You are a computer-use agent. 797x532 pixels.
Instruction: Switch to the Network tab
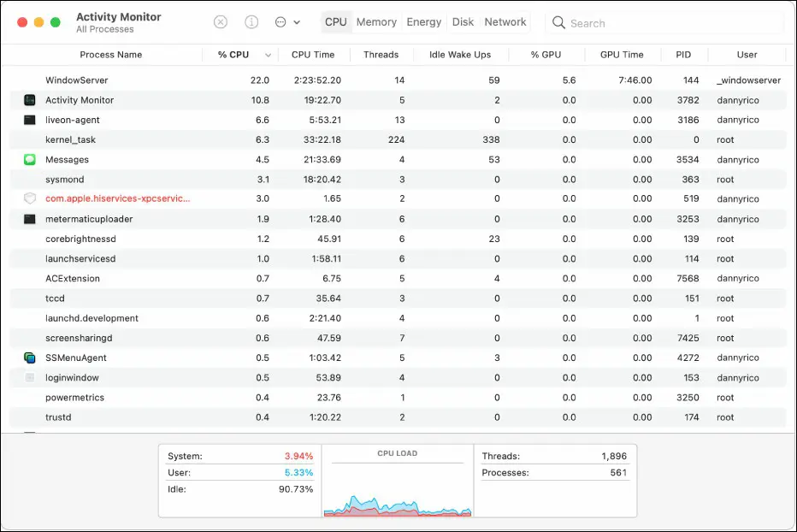[505, 22]
